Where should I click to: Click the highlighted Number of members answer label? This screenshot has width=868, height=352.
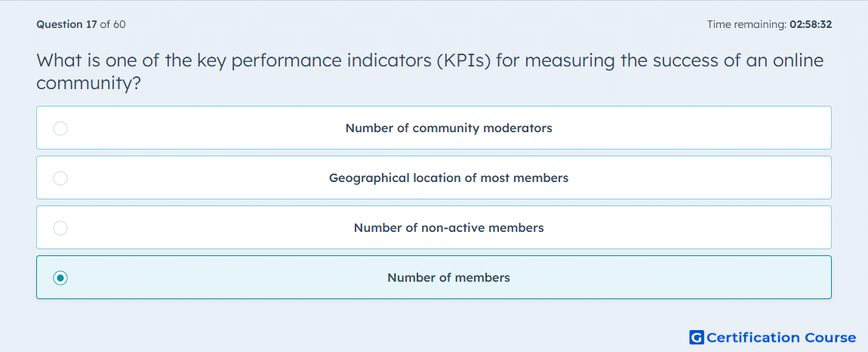click(x=448, y=278)
